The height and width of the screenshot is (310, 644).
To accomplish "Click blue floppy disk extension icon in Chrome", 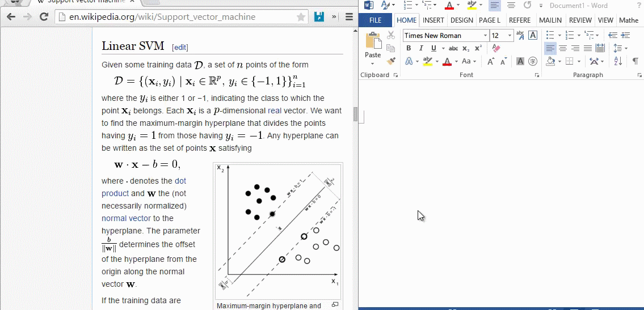I will 319,17.
